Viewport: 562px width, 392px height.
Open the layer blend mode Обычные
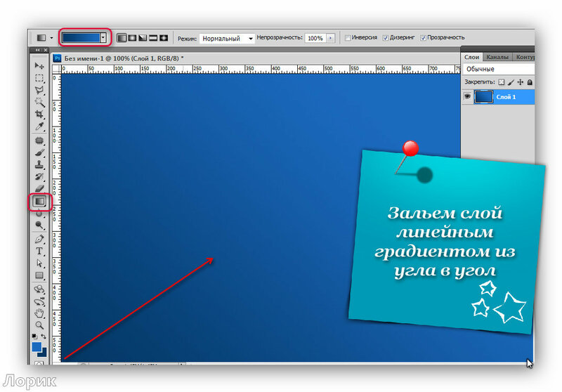pos(498,69)
